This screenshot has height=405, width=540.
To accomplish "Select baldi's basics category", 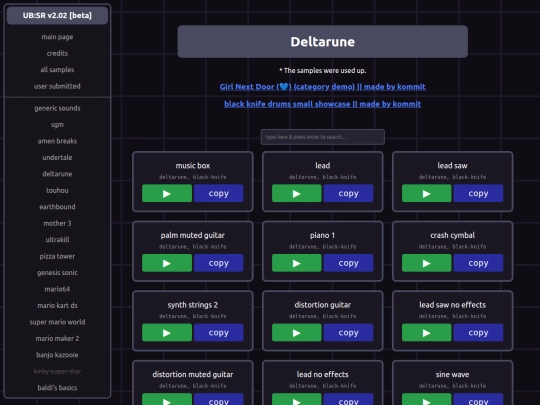I will (57, 388).
